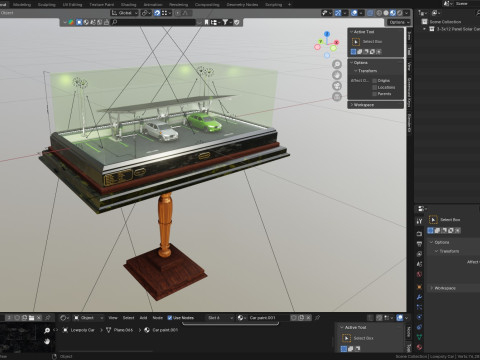Collapse the Options panel in viewport sidebar
Viewport: 480px width, 360px height.
point(351,63)
